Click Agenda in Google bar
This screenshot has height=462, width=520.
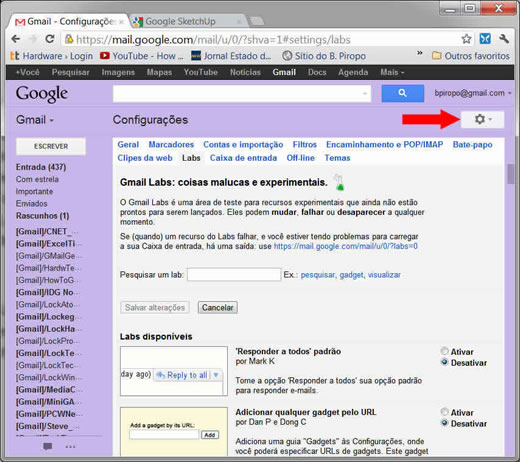coord(353,72)
